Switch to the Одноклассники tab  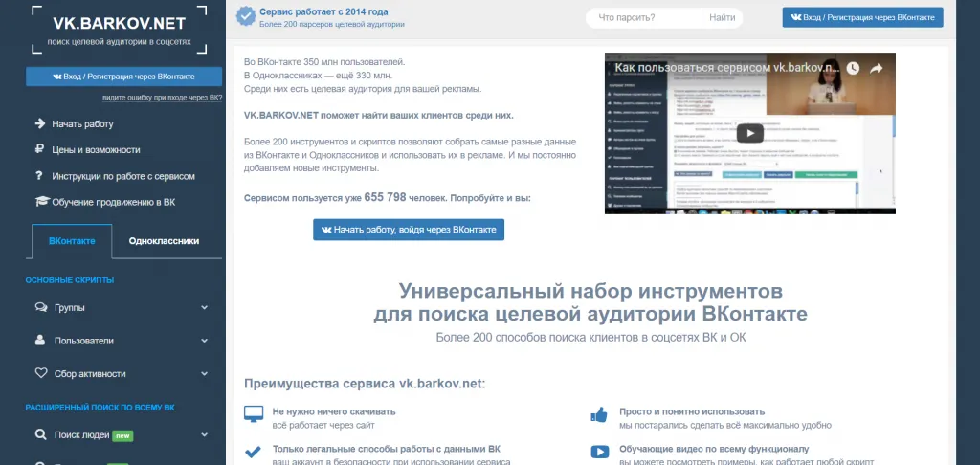coord(164,240)
